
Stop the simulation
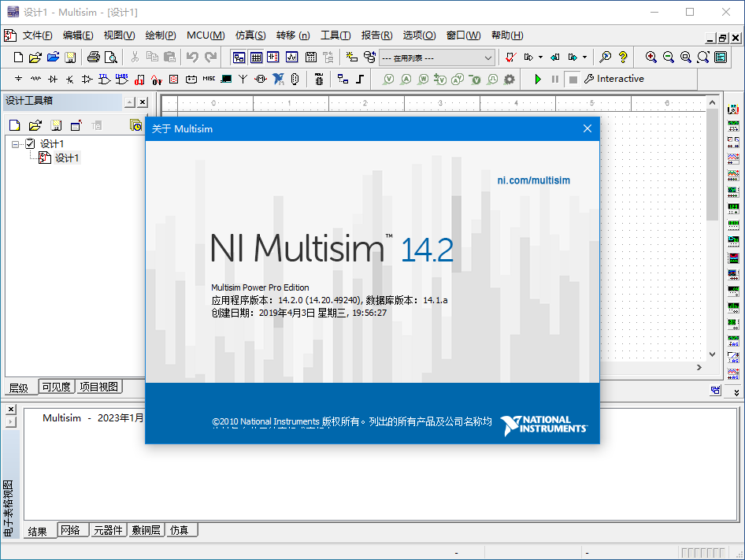pos(573,80)
